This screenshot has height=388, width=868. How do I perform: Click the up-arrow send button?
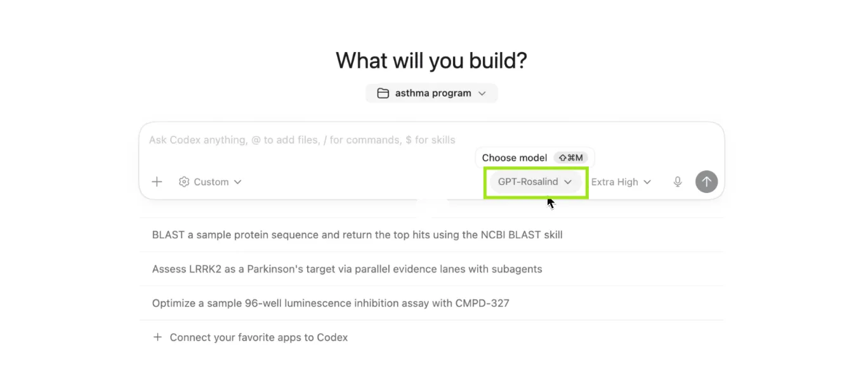tap(706, 182)
